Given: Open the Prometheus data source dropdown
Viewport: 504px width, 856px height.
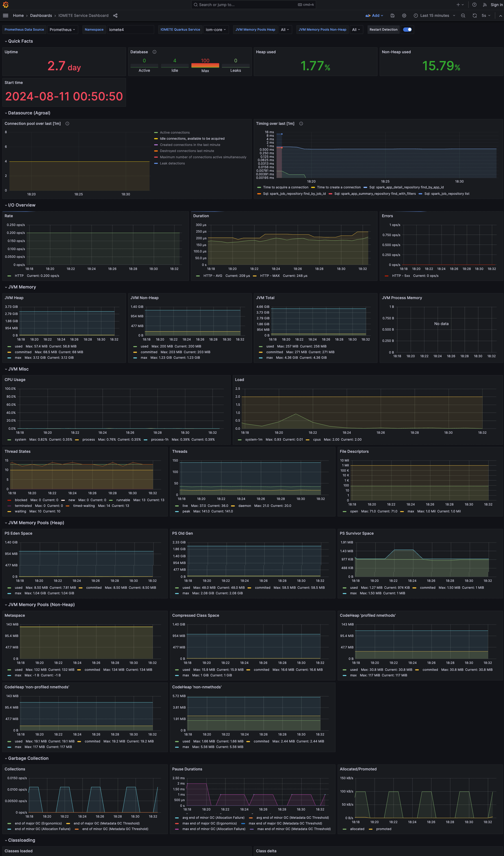Looking at the screenshot, I should [62, 29].
